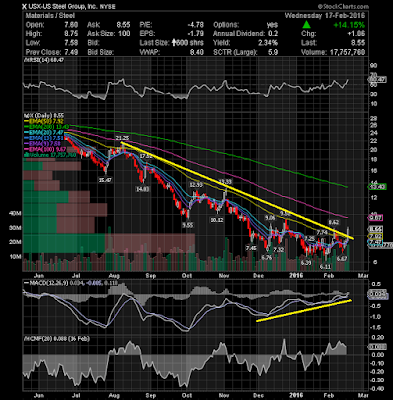Click the 7.32 price label

tap(279, 250)
